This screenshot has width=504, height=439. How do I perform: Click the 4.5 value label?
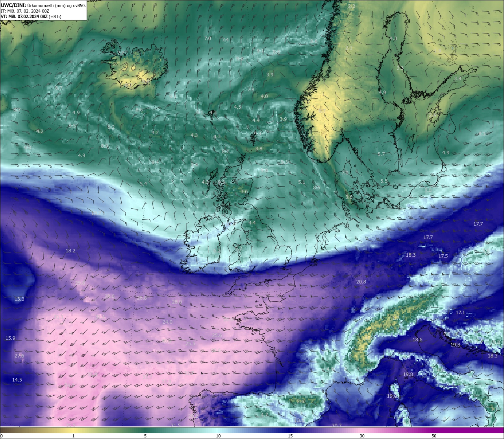[237, 107]
